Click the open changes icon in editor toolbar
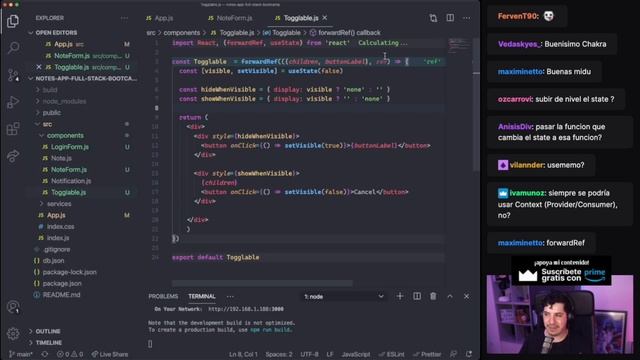 pos(433,18)
